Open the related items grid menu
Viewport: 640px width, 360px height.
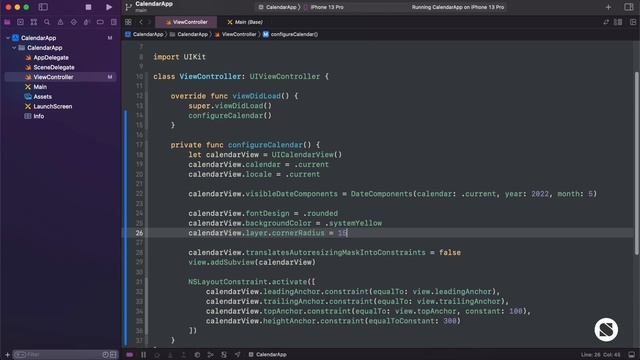(x=128, y=22)
